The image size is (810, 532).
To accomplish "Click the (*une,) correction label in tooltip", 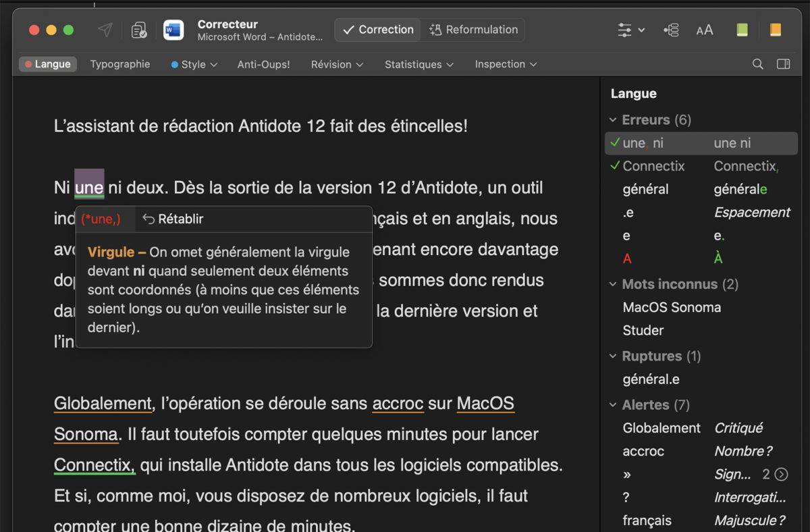I will 101,219.
